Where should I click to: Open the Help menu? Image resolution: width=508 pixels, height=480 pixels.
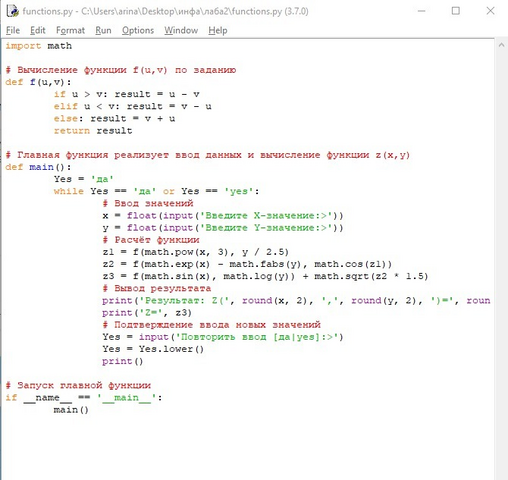coord(218,30)
